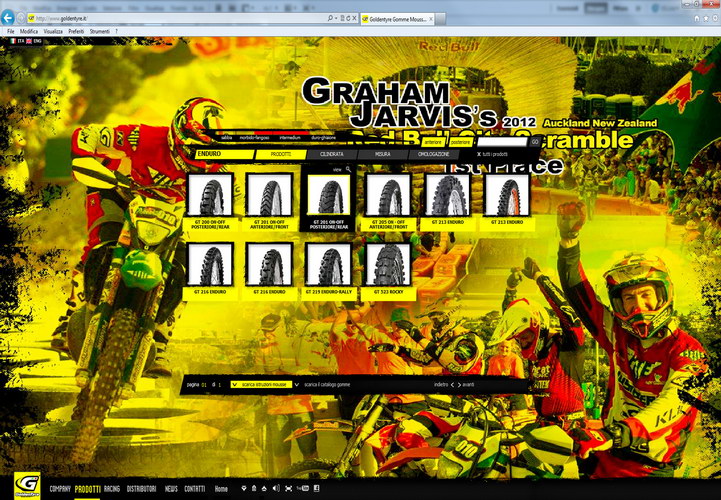Viewport: 721px width, 500px height.
Task: Switch to the Goldentyre Gomme Mousse tab
Action: (395, 19)
